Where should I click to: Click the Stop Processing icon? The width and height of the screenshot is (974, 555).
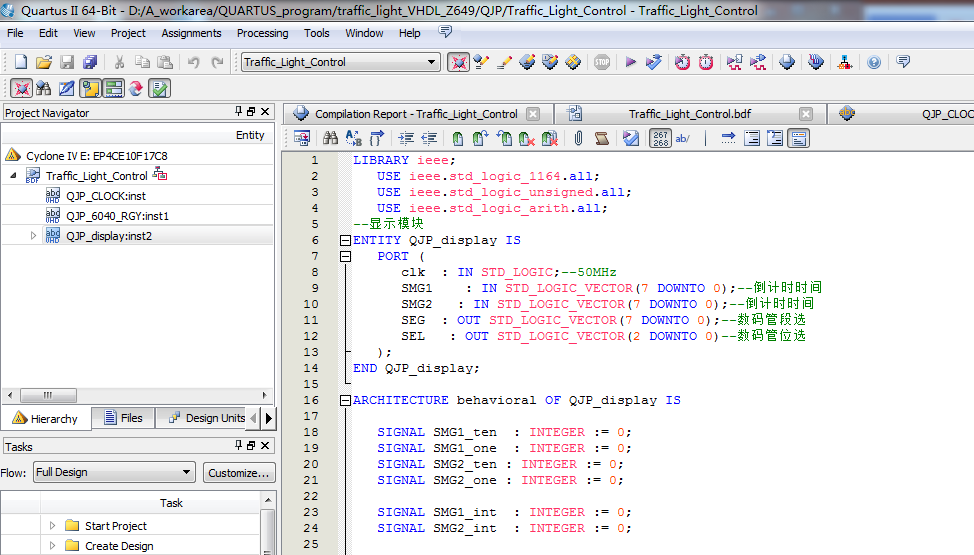602,62
